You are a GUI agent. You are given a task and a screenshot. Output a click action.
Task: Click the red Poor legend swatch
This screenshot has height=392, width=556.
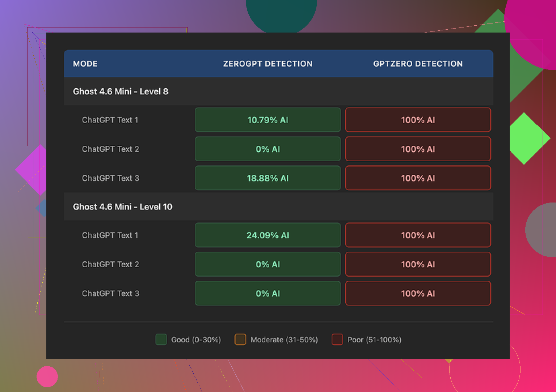coord(337,340)
